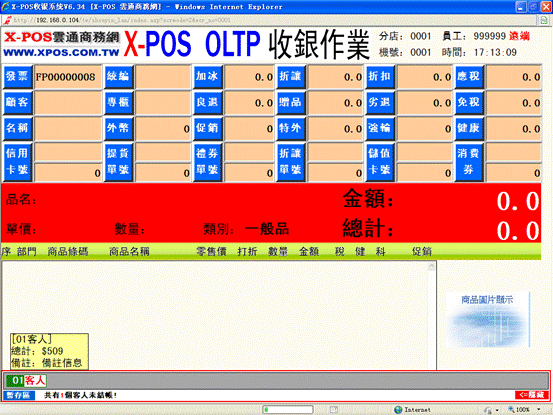Screen dimensions: 553x415
Task: Click the 促銷 promotion button
Action: point(207,128)
